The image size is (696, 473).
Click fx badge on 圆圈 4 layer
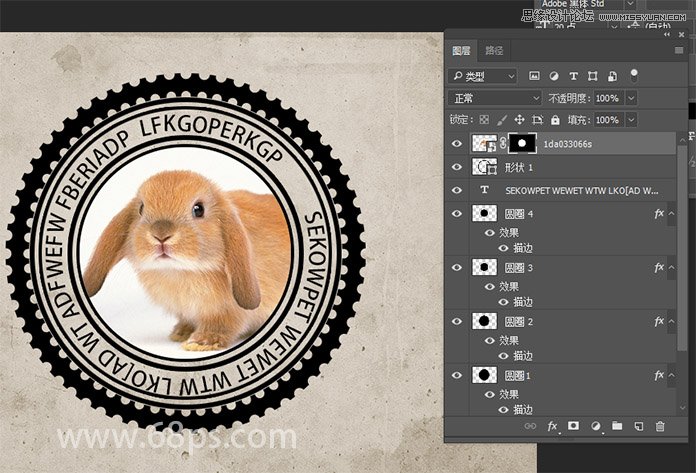(659, 214)
